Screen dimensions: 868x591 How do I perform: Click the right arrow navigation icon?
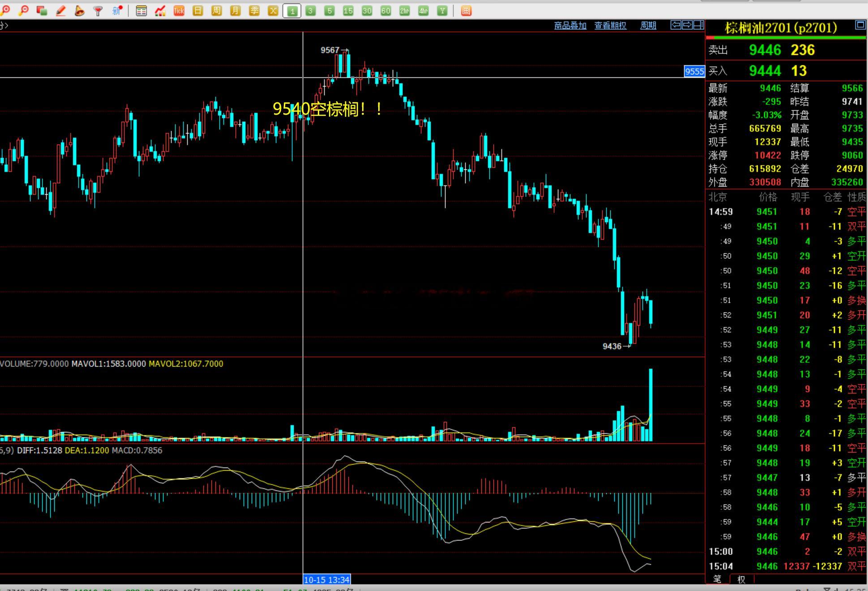coord(687,25)
